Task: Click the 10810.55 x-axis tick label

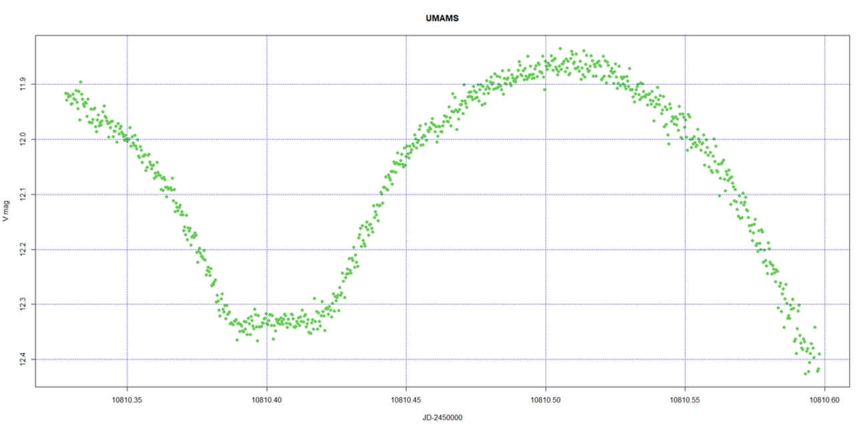Action: click(685, 400)
